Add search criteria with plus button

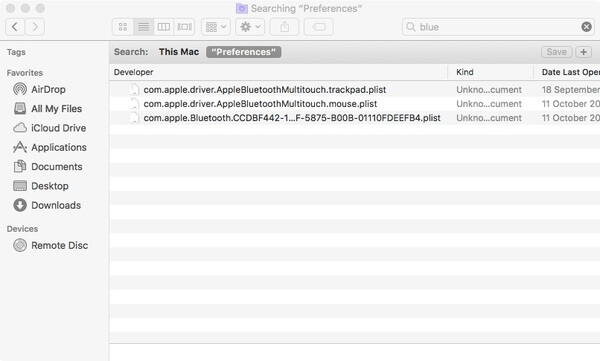(584, 52)
